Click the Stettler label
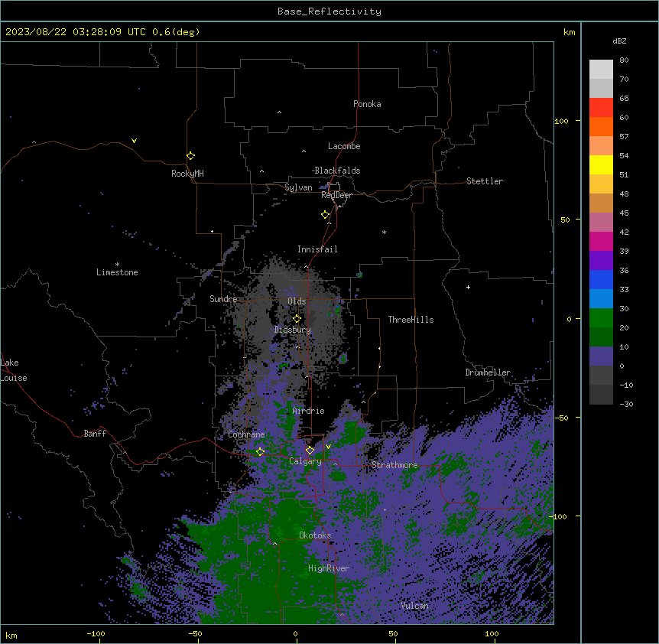 pos(485,181)
